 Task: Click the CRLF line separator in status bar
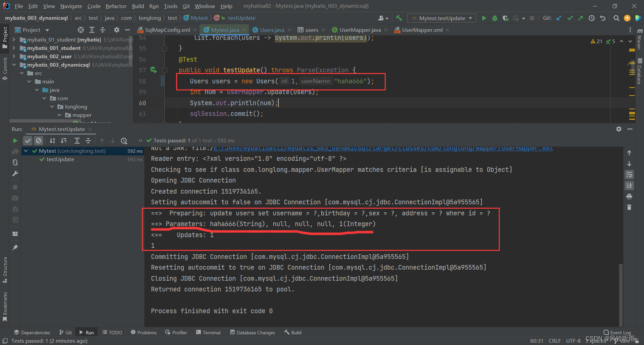click(554, 341)
